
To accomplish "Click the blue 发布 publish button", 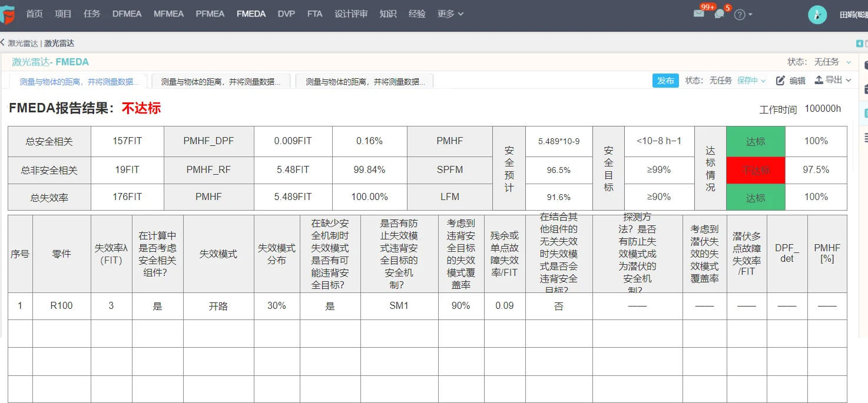I will pos(666,81).
